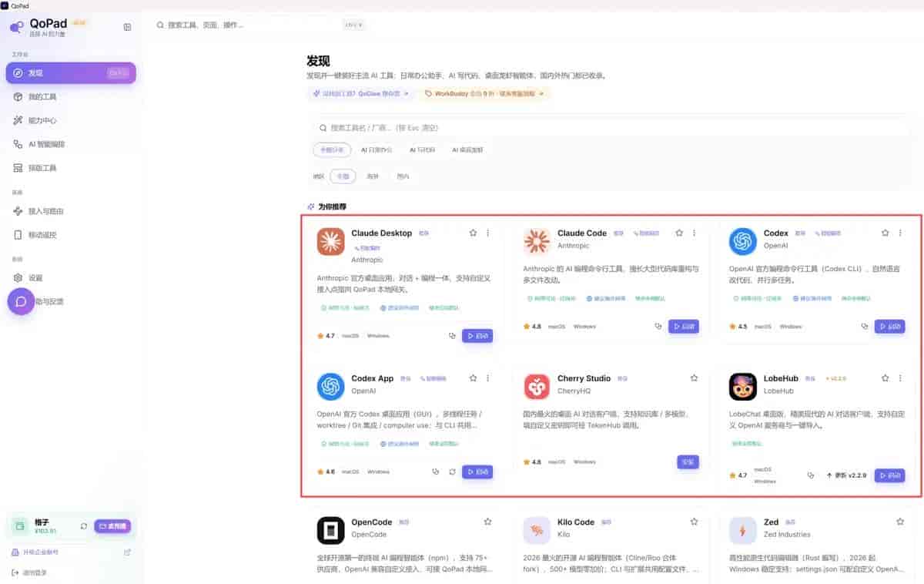Click the purple recharge button in account card

pos(112,526)
